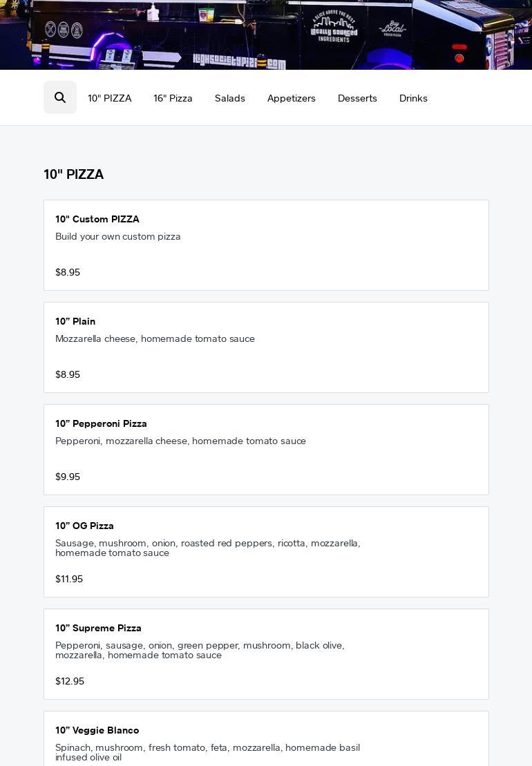Click the 10" PIZZA section heading
The height and width of the screenshot is (766, 532).
click(74, 175)
